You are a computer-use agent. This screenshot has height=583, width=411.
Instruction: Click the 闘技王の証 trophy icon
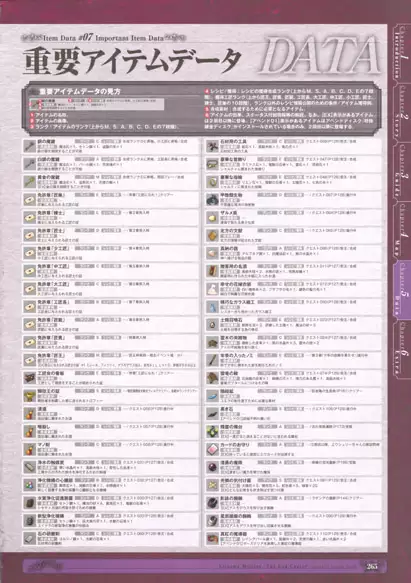(30, 396)
